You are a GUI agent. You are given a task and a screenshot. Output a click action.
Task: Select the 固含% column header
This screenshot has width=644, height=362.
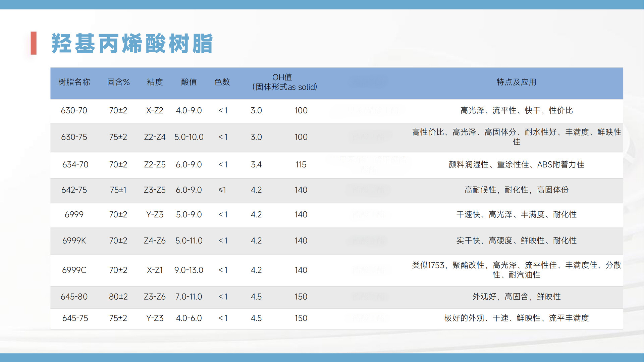118,82
